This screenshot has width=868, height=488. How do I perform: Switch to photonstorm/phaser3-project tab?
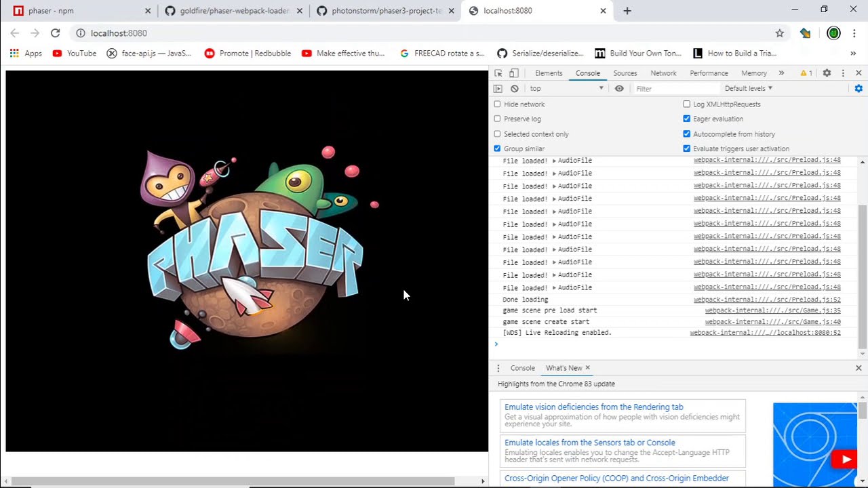(x=386, y=11)
